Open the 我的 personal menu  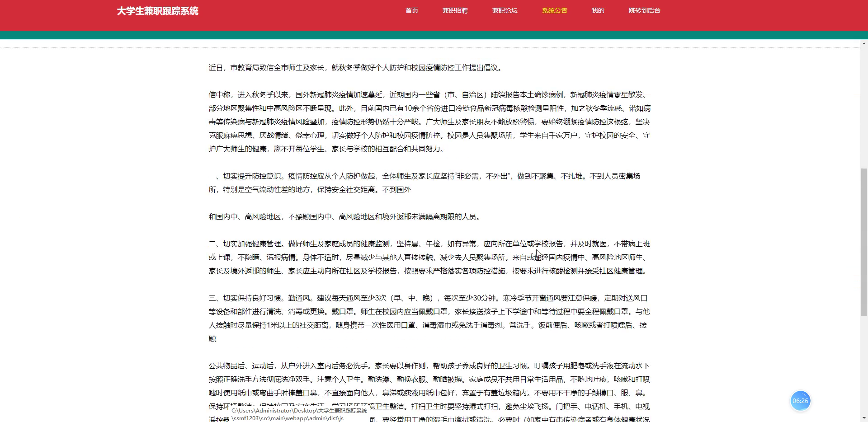(x=598, y=10)
